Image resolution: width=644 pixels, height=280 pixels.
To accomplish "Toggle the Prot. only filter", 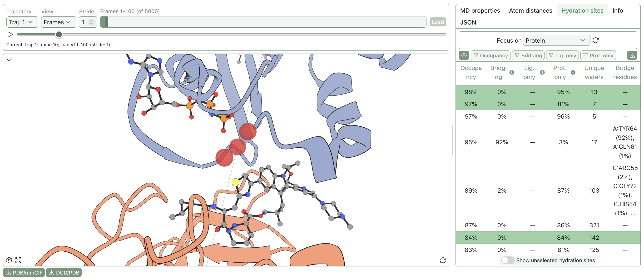I will tap(598, 55).
